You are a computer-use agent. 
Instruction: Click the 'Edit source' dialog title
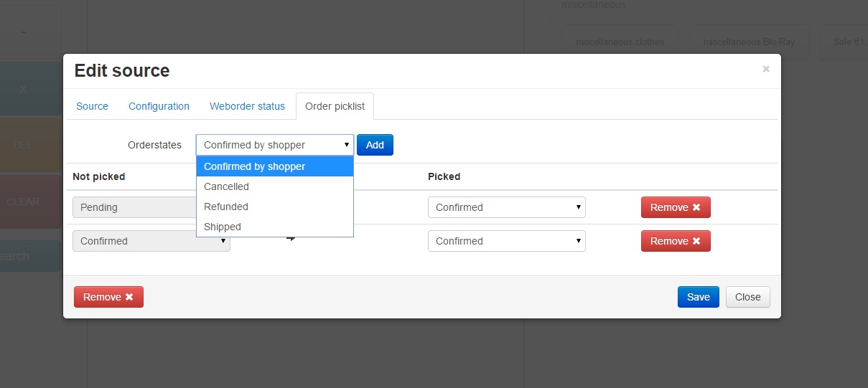point(122,70)
